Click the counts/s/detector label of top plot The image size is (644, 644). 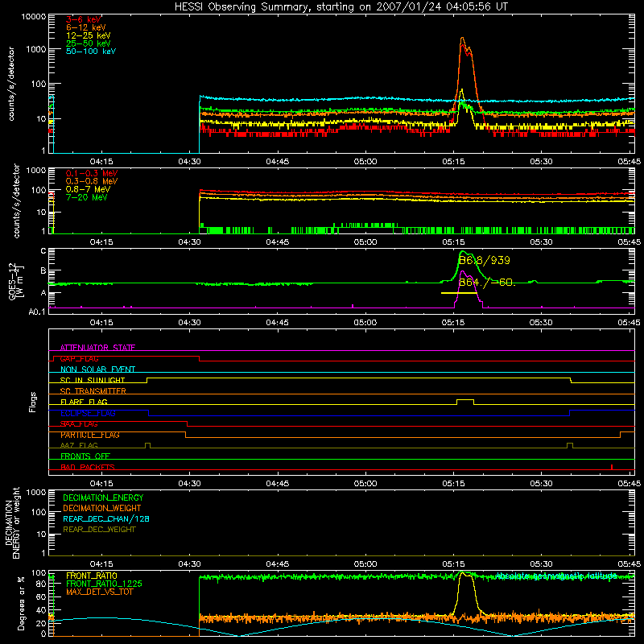click(11, 84)
